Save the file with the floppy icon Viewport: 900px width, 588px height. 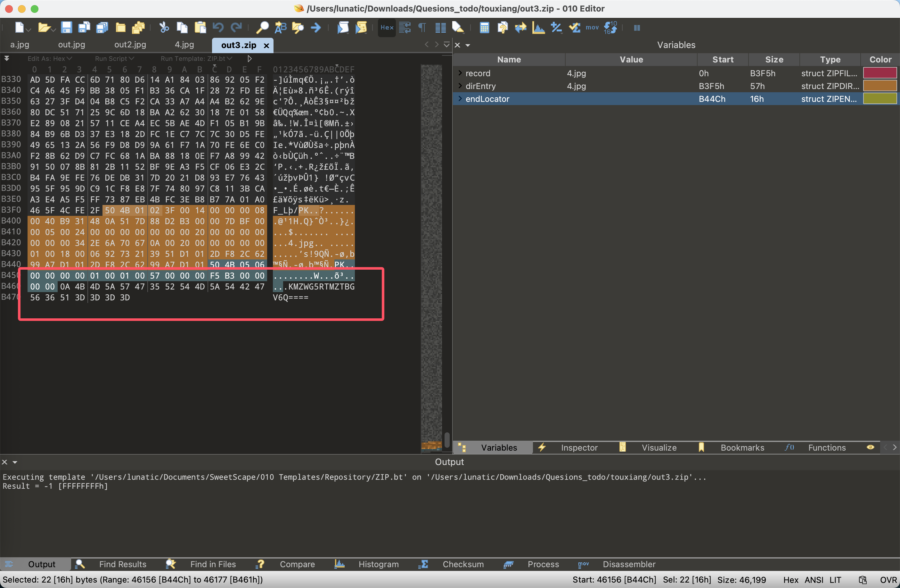(x=67, y=28)
